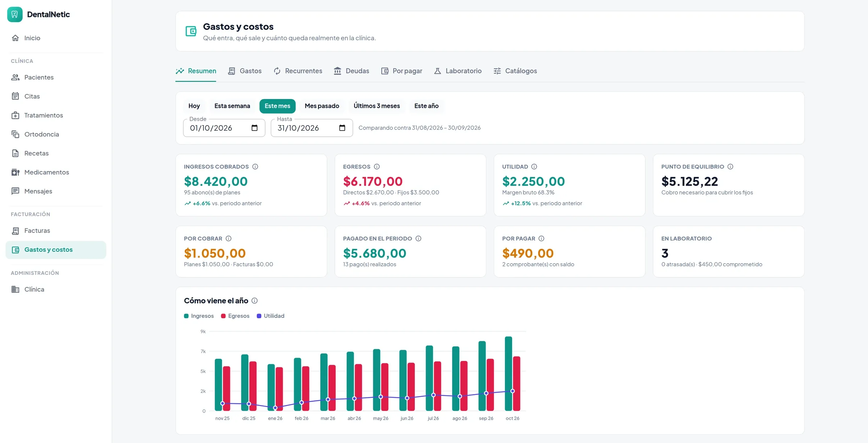Choose the Esta semana period
868x443 pixels.
point(232,106)
